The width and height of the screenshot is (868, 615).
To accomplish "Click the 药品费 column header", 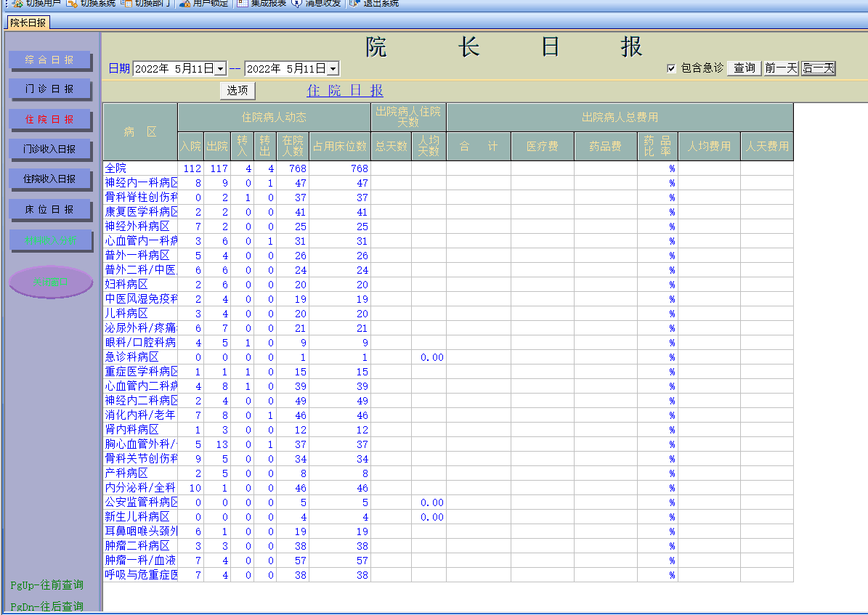I will tap(606, 146).
